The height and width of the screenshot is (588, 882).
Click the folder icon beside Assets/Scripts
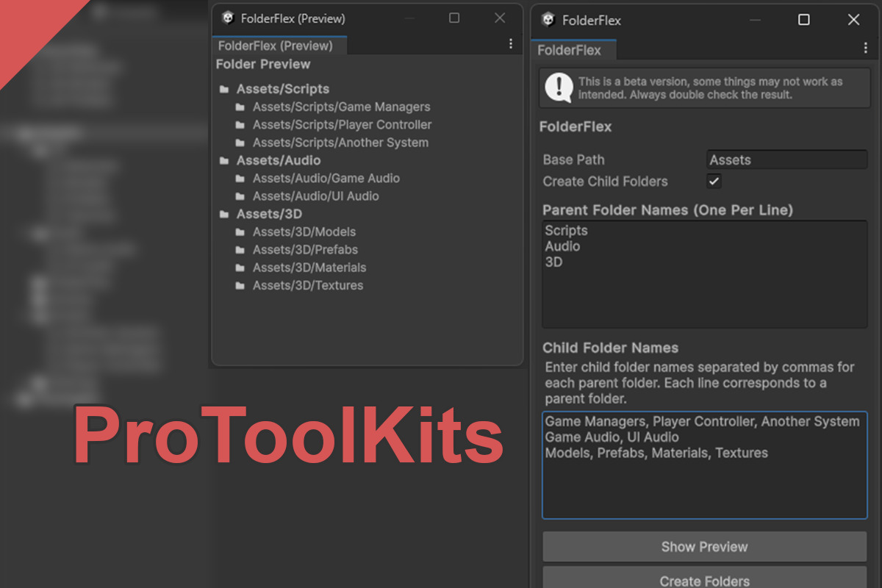(x=223, y=90)
